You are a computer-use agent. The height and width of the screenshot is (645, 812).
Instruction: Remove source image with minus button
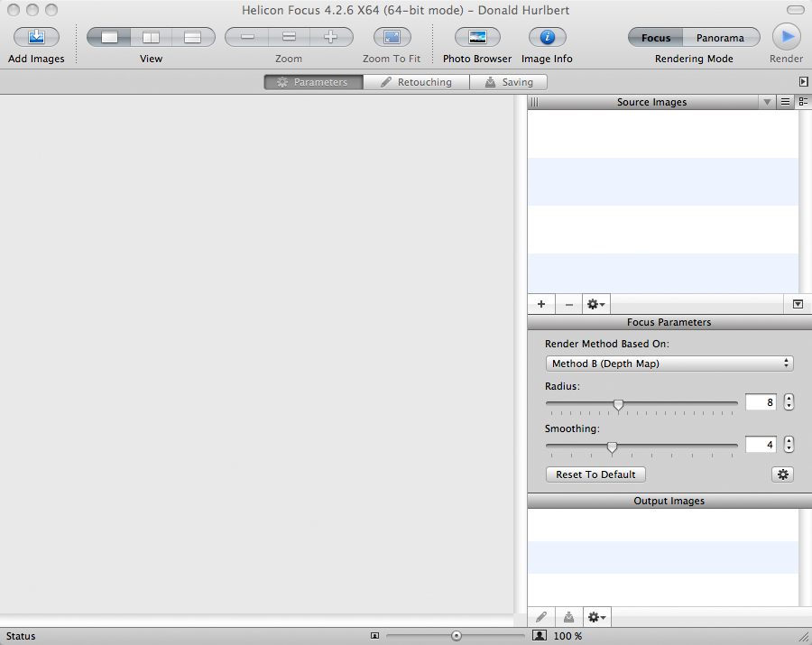tap(569, 304)
